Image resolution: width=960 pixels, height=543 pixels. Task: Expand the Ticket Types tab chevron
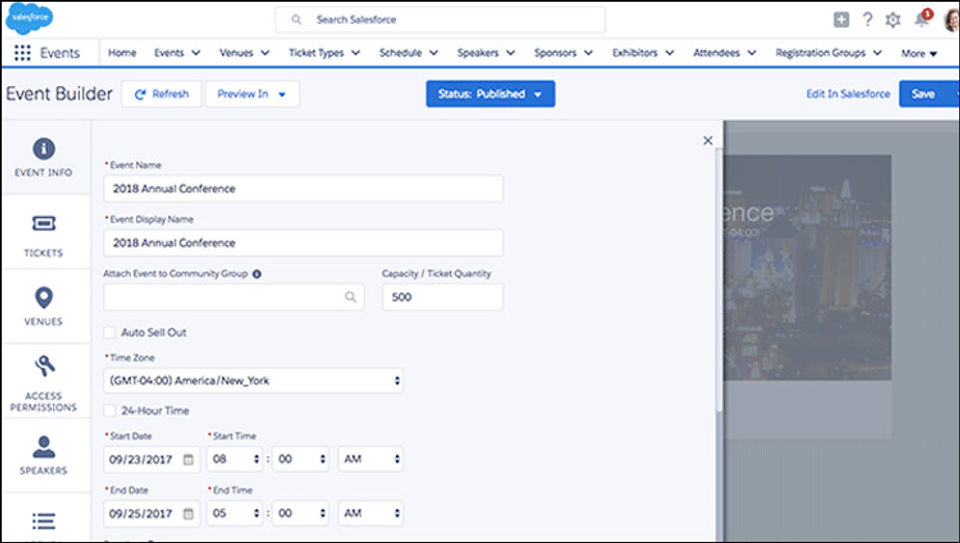coord(356,53)
